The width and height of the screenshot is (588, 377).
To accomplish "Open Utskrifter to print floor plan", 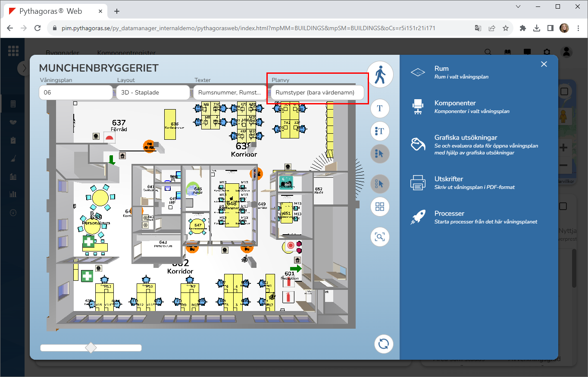I will 448,179.
